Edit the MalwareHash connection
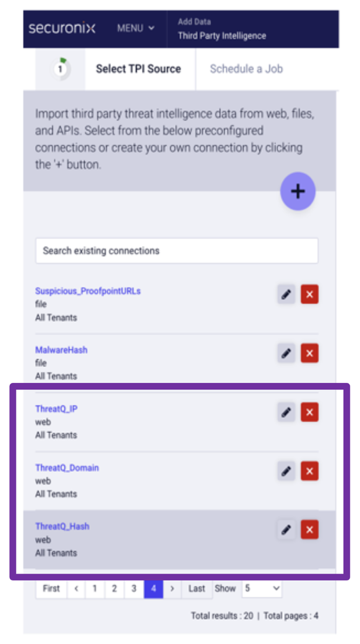Viewport: 360px width, 644px height. 286,353
